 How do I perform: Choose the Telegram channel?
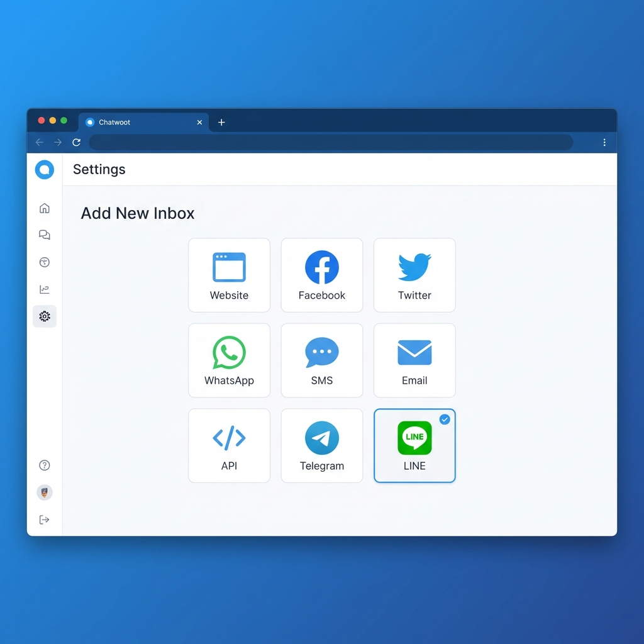321,445
